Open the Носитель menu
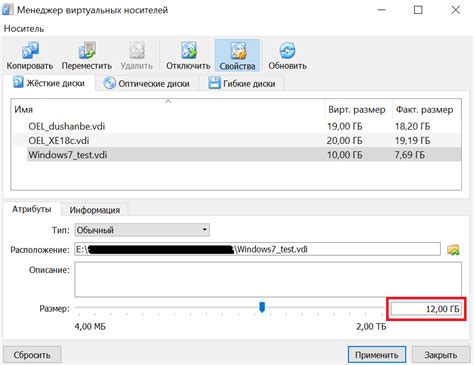 [x=24, y=29]
